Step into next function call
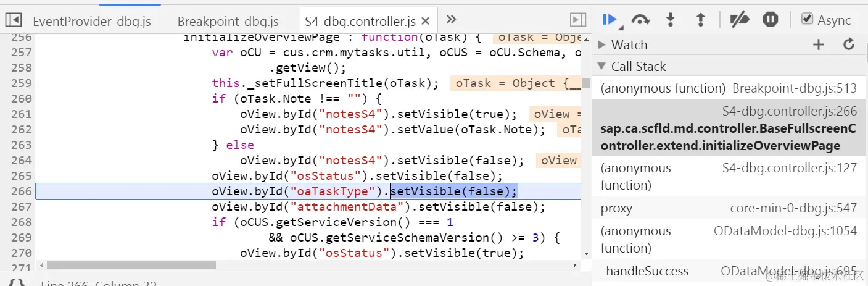The height and width of the screenshot is (286, 868). pos(671,20)
